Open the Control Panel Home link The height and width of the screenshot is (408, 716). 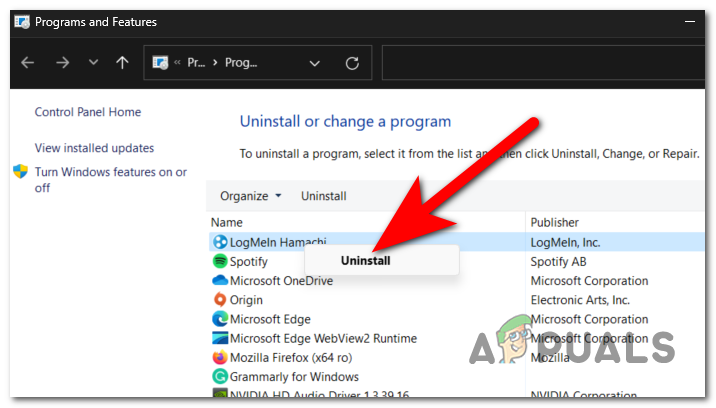88,112
